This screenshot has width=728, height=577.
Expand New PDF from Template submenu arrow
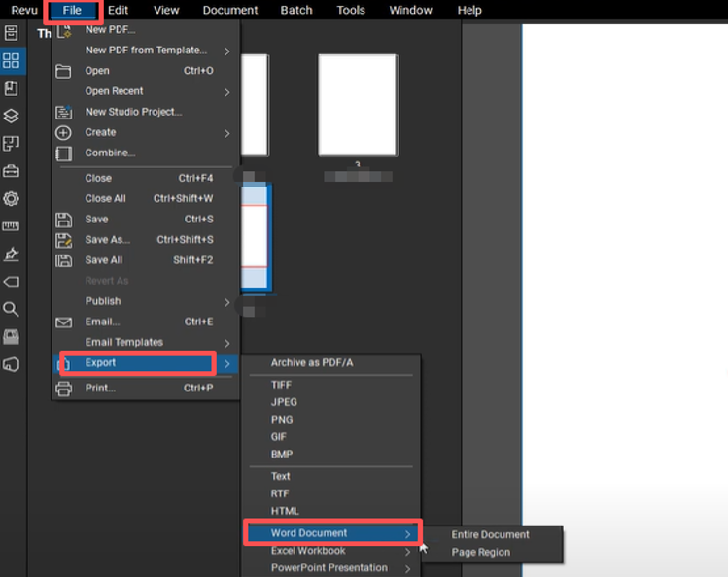point(227,51)
